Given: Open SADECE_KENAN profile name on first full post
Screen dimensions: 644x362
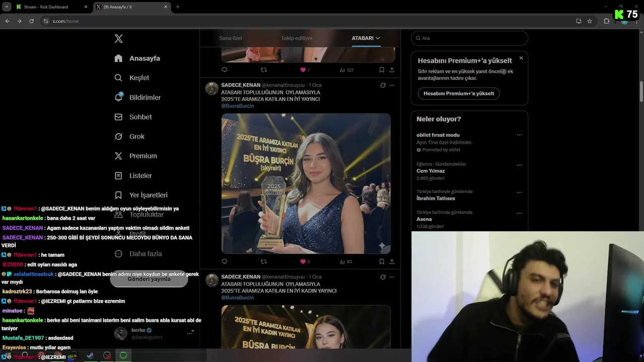Looking at the screenshot, I should pyautogui.click(x=241, y=85).
